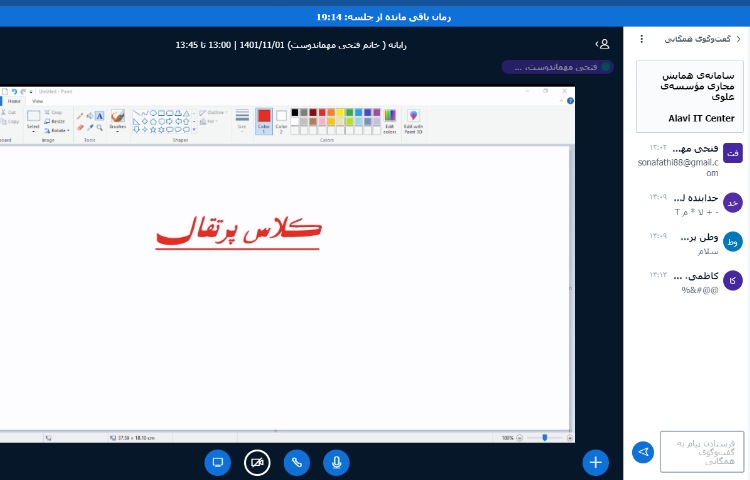
Task: Click the send message paper-plane button
Action: 643,452
